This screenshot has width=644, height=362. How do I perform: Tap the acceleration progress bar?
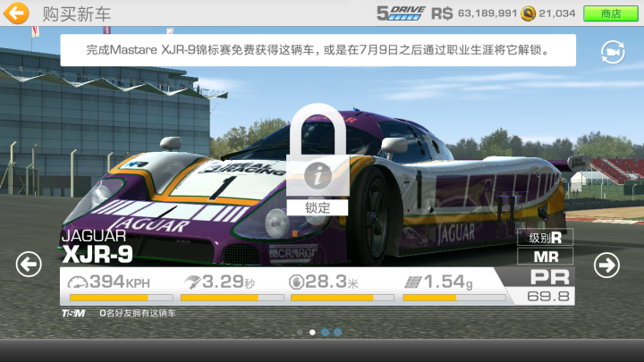[x=232, y=298]
